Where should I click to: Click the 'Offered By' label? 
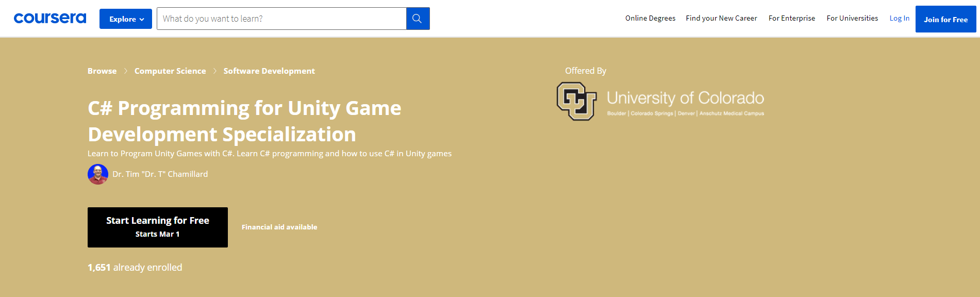[x=586, y=71]
